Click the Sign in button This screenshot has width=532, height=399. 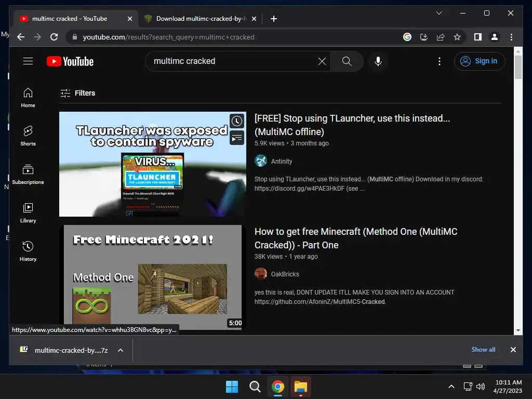click(x=480, y=61)
